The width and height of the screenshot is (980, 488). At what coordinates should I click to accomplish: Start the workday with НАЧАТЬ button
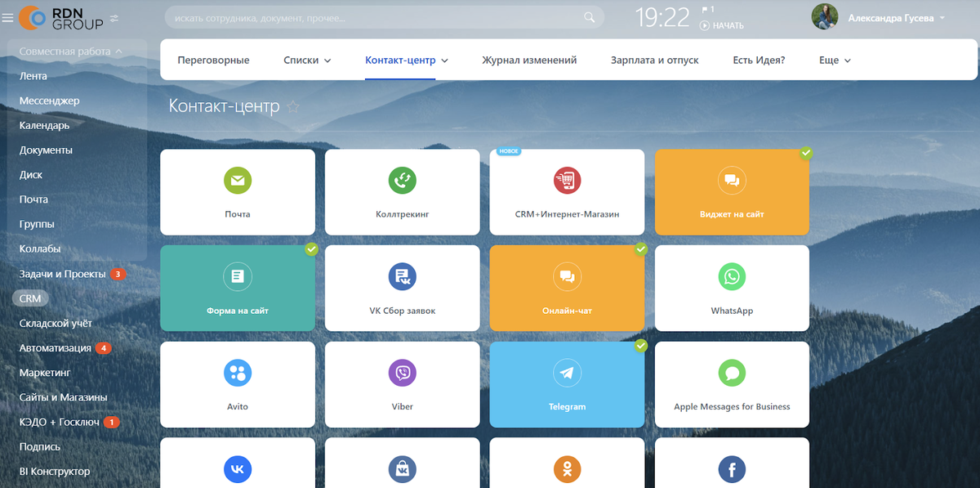722,25
